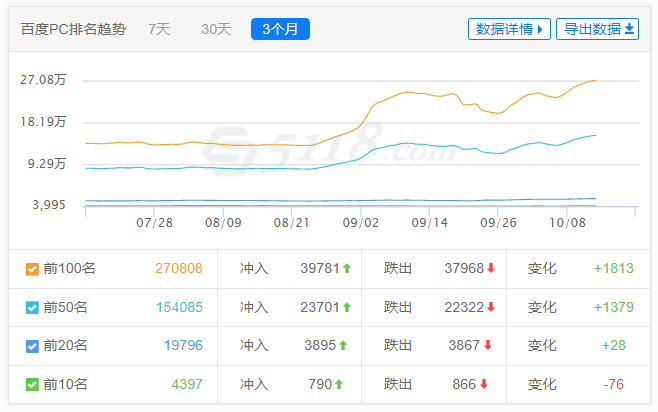658x412 pixels.
Task: Click the 前100名 row label
Action: coord(69,268)
